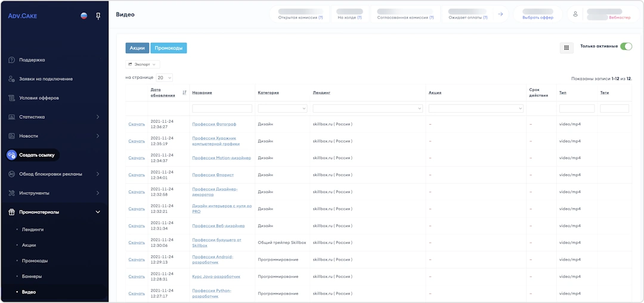Image resolution: width=644 pixels, height=303 pixels.
Task: Click the user profile icon
Action: pyautogui.click(x=575, y=14)
